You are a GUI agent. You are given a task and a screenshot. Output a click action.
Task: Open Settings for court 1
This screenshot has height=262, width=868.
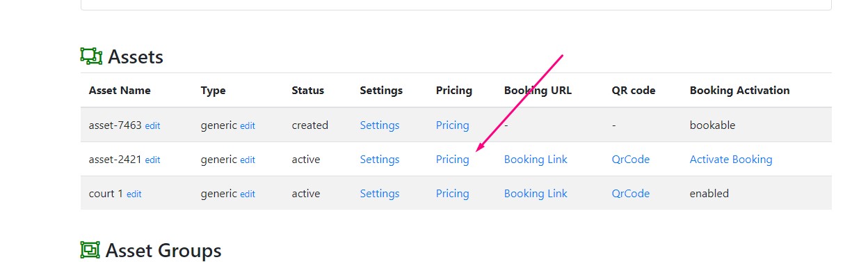tap(380, 194)
